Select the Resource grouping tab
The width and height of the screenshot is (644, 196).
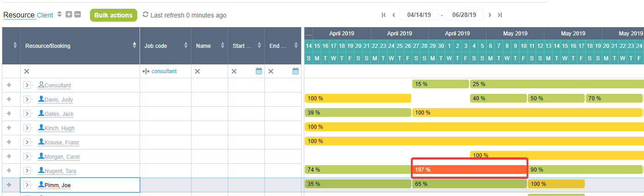(x=19, y=15)
